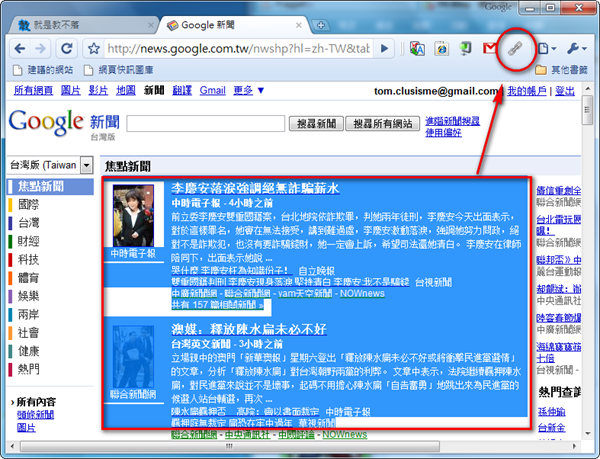This screenshot has width=600, height=459.
Task: Open the 建議的網站 bookmark
Action: (x=43, y=70)
